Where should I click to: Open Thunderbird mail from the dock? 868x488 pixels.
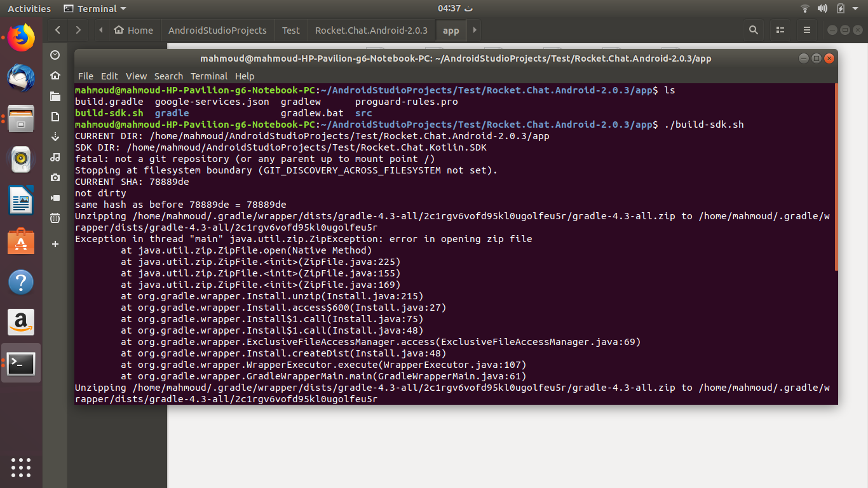point(21,78)
